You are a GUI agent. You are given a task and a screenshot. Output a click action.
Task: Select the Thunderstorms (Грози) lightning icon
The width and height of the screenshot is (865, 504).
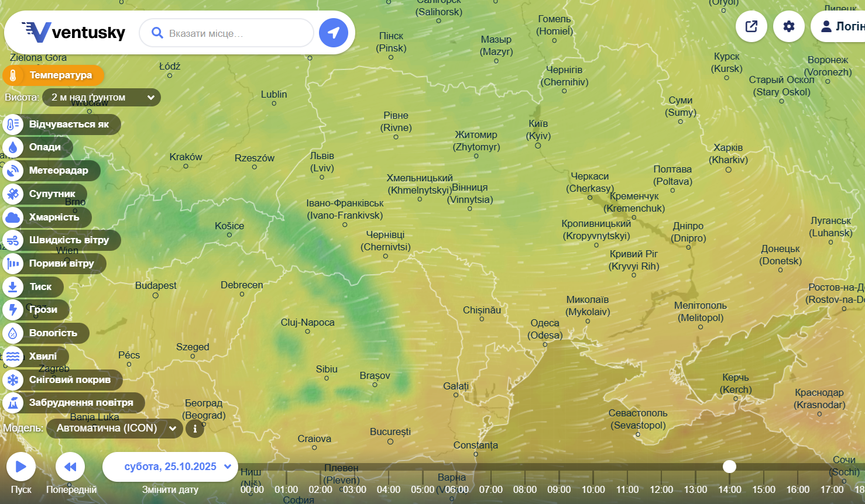(x=13, y=310)
